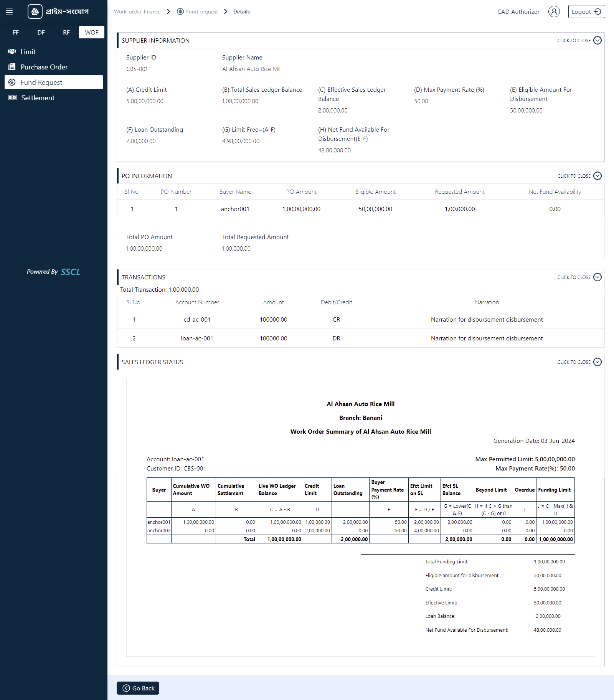The height and width of the screenshot is (700, 614).
Task: Click the Logout button
Action: (x=586, y=12)
